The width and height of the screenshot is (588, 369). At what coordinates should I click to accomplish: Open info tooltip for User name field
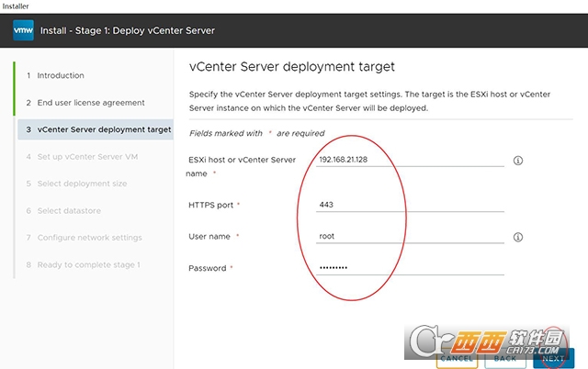pos(518,237)
